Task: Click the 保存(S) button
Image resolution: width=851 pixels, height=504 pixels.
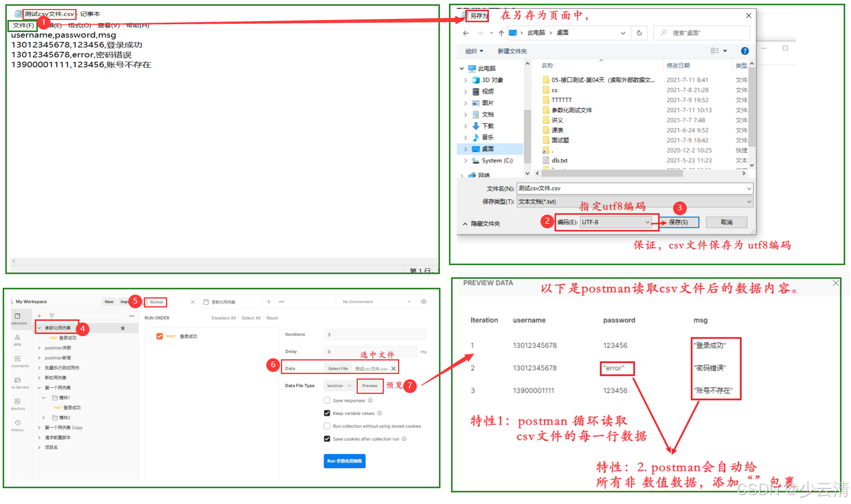Action: click(678, 222)
